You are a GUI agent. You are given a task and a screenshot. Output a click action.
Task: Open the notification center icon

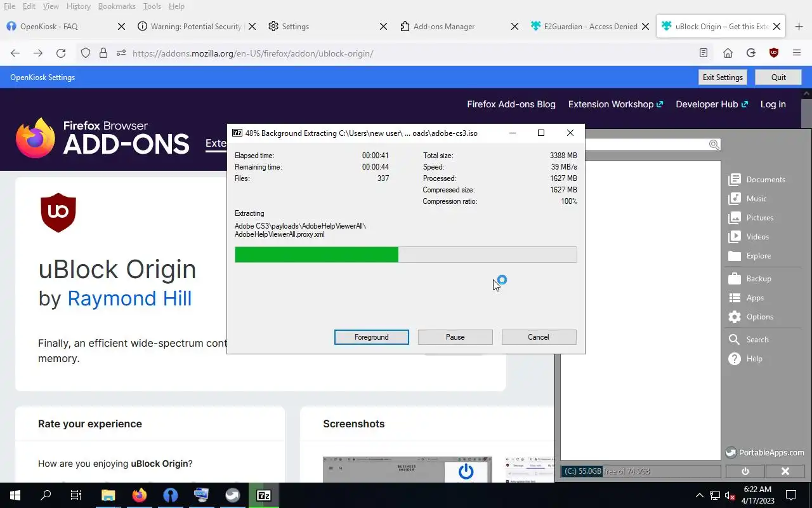pos(791,495)
